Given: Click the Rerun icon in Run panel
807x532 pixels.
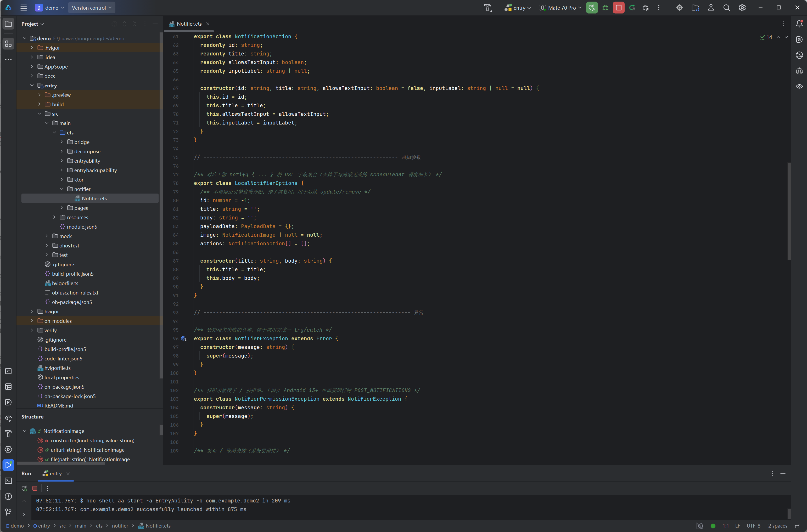Looking at the screenshot, I should tap(24, 488).
